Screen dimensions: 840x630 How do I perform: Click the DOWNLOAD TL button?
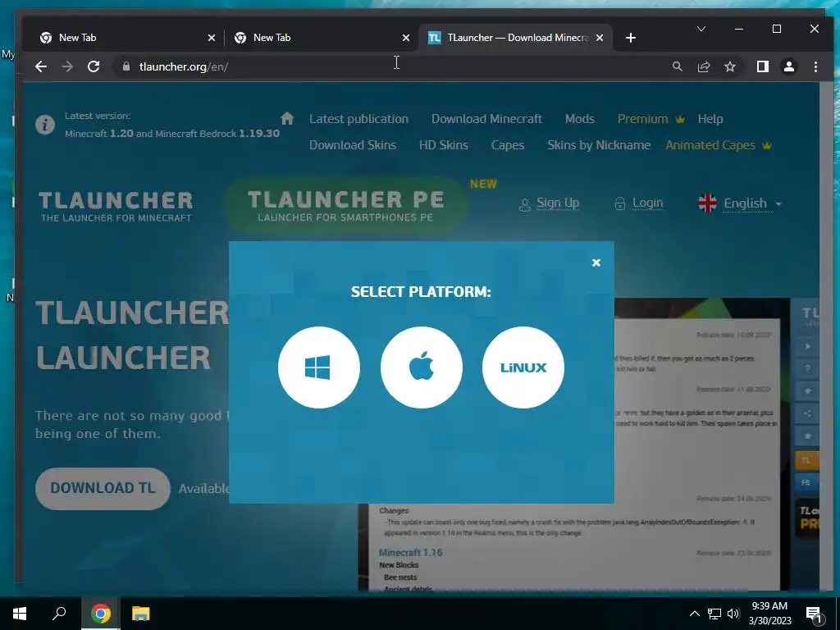click(x=103, y=488)
